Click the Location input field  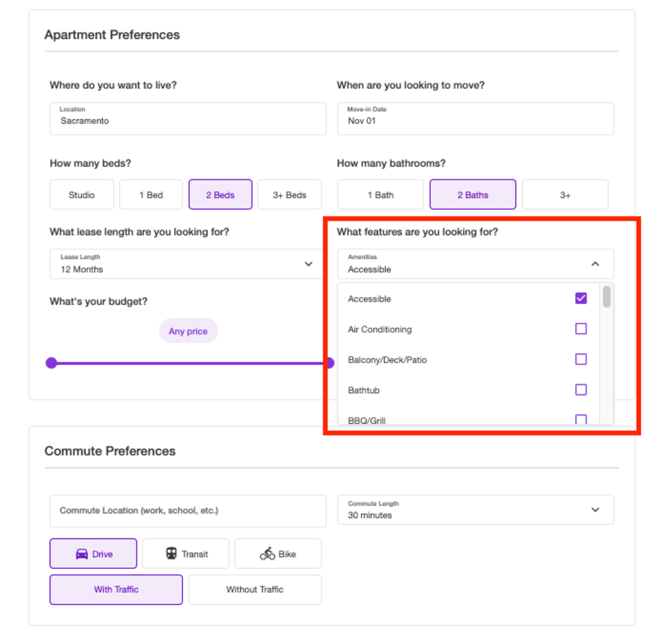pos(188,118)
